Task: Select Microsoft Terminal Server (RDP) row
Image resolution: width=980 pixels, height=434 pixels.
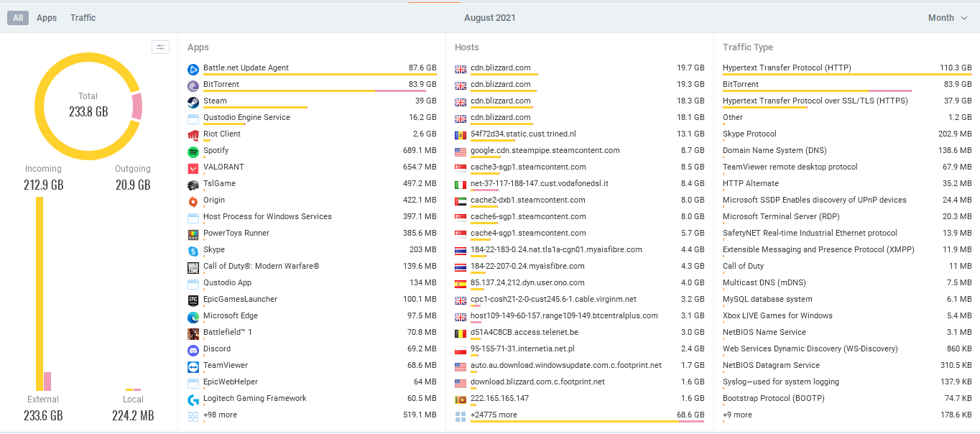Action: tap(847, 217)
